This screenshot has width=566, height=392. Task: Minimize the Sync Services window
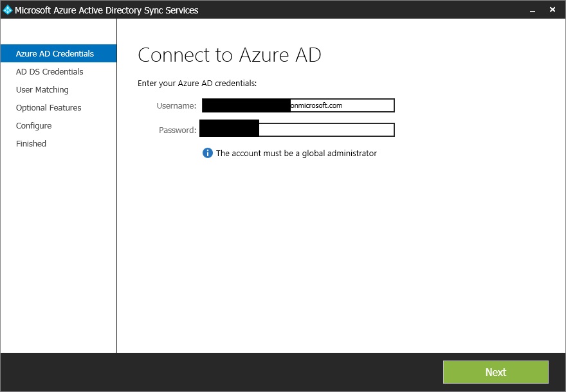click(x=532, y=10)
